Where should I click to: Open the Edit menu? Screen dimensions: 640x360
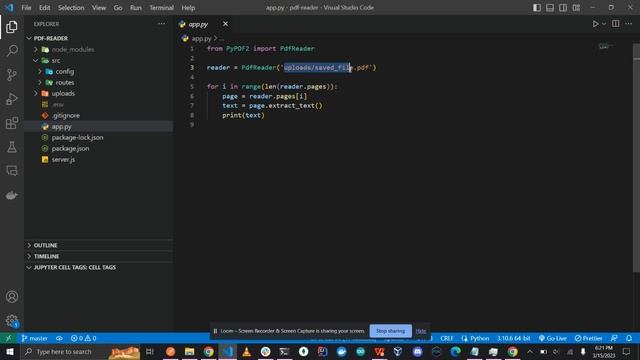[x=44, y=8]
